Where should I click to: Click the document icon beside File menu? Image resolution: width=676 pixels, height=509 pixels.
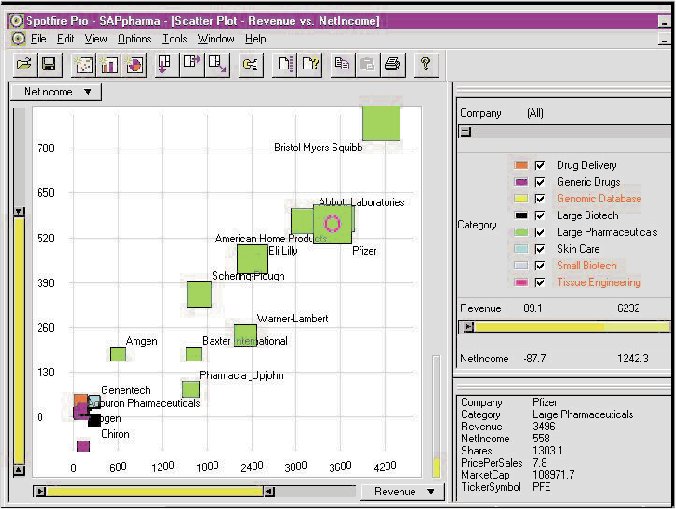click(x=17, y=39)
